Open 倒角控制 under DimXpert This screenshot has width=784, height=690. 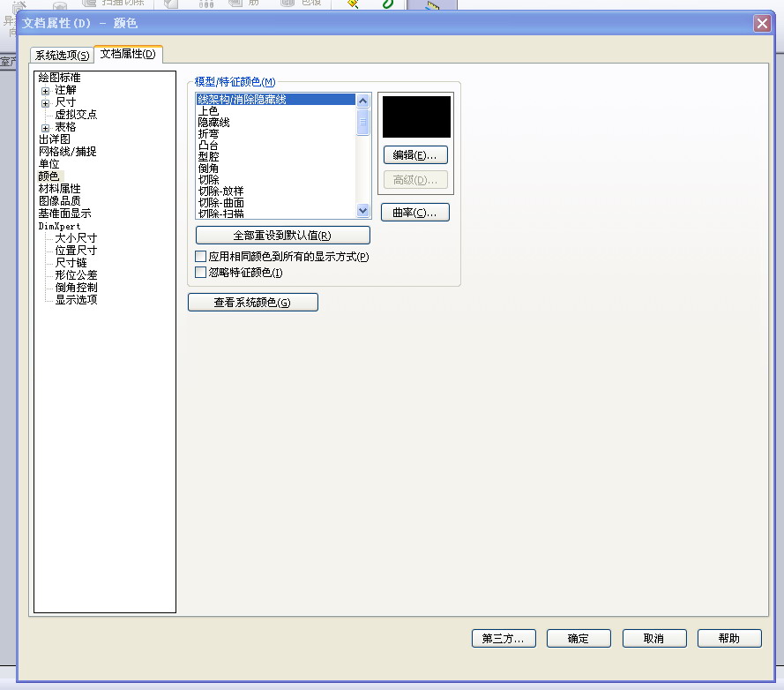pyautogui.click(x=76, y=288)
